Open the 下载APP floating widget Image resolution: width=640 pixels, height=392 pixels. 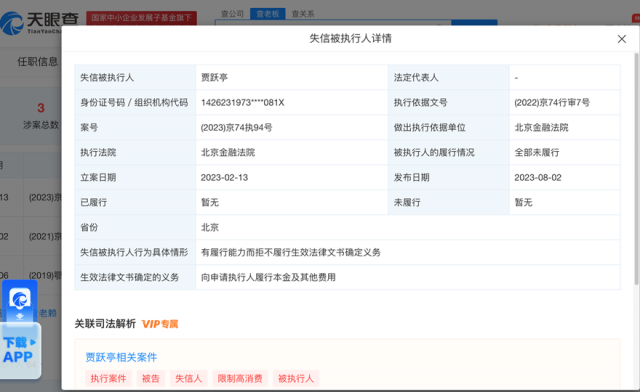(x=20, y=350)
